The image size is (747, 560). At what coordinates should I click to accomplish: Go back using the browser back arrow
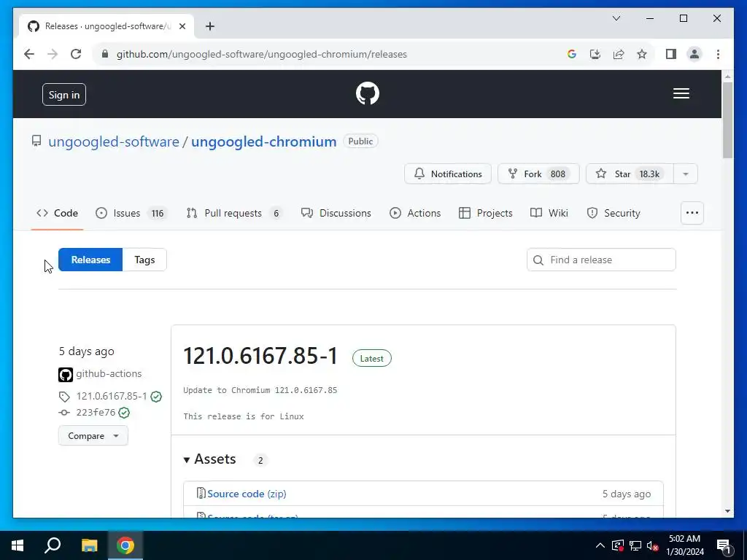(x=29, y=54)
